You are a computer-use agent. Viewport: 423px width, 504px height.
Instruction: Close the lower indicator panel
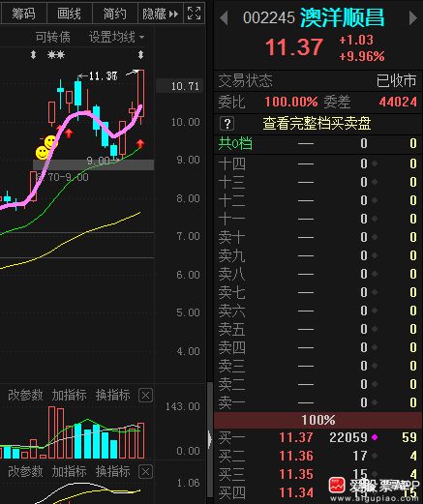[145, 472]
